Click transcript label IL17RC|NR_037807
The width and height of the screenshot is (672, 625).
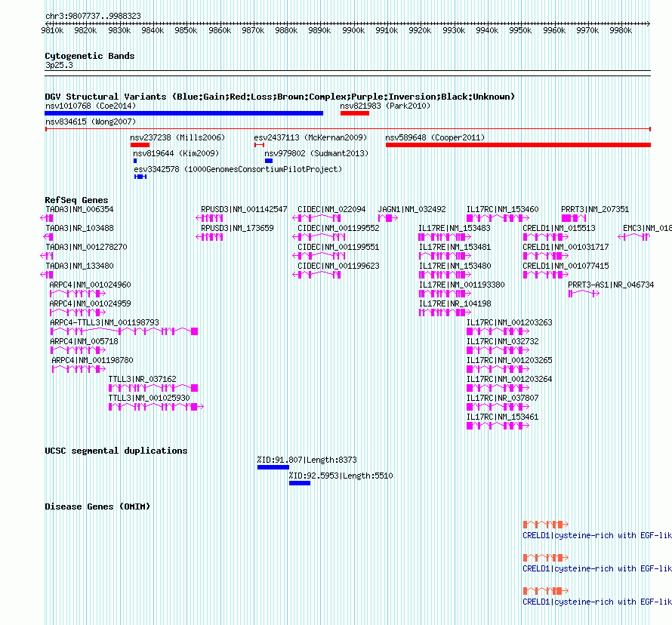[502, 398]
